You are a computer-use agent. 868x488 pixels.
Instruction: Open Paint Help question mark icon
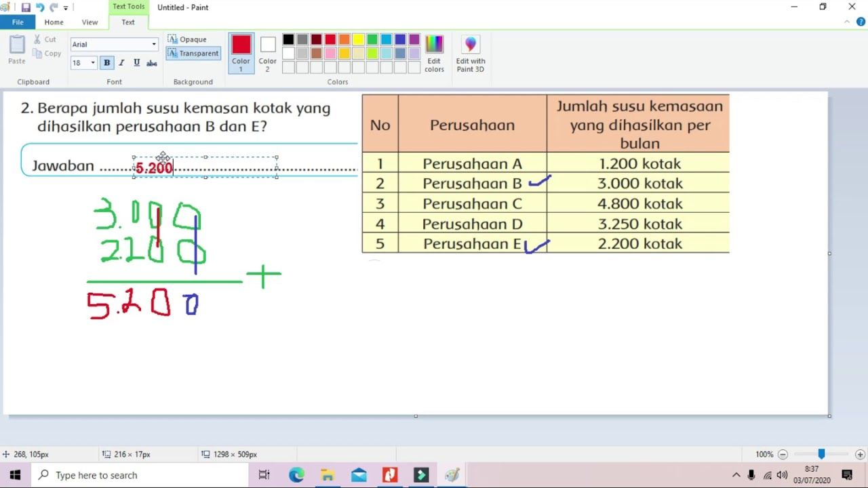point(861,22)
